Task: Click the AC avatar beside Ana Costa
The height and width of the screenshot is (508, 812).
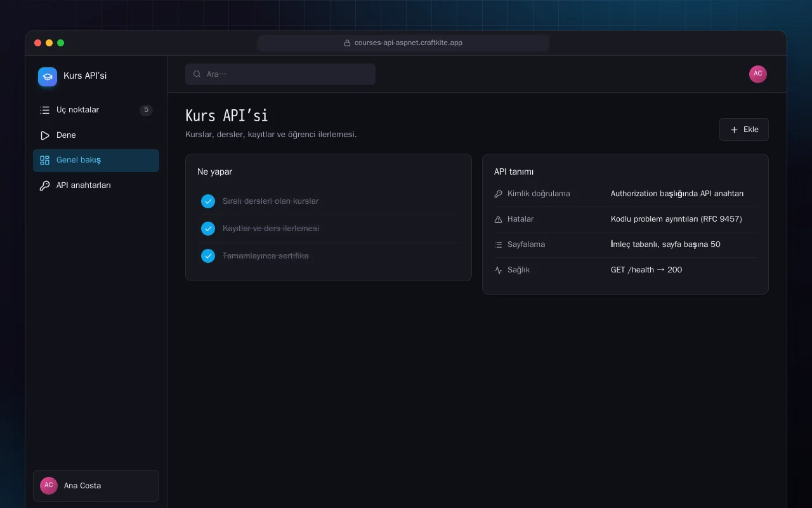Action: click(49, 486)
